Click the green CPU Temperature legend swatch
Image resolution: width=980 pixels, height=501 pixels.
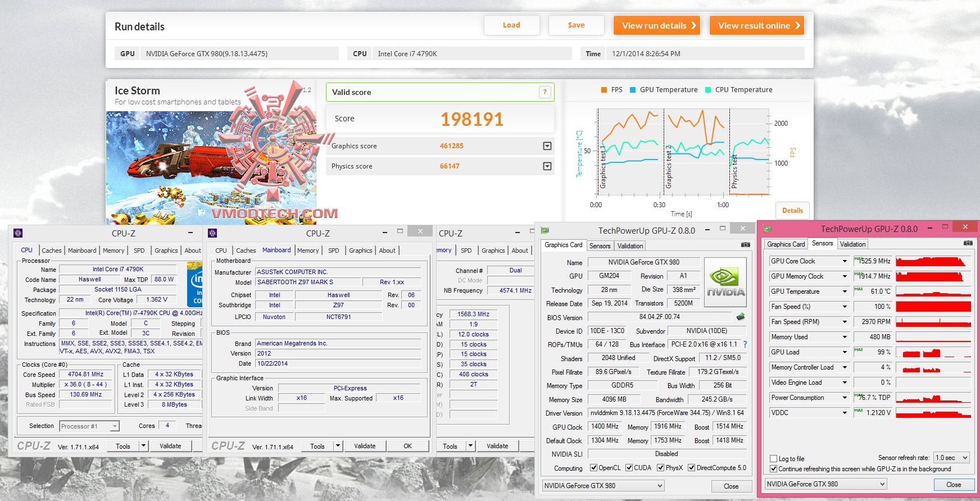point(708,90)
